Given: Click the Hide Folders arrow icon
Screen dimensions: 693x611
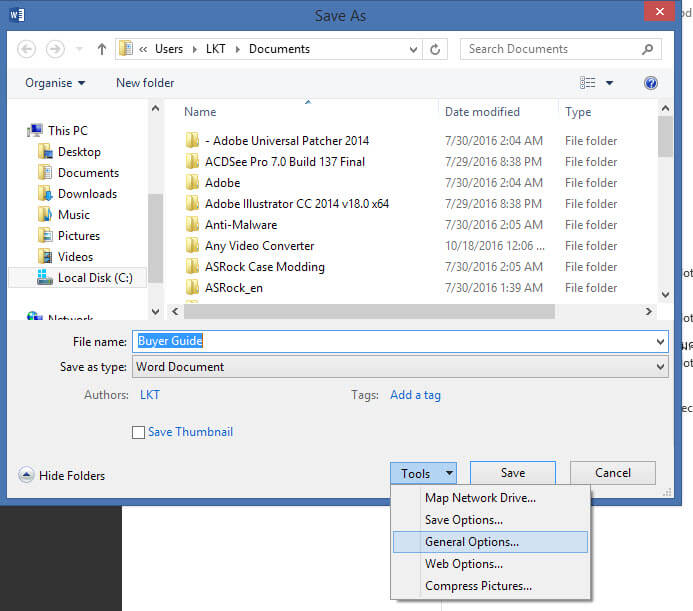Looking at the screenshot, I should tap(26, 475).
